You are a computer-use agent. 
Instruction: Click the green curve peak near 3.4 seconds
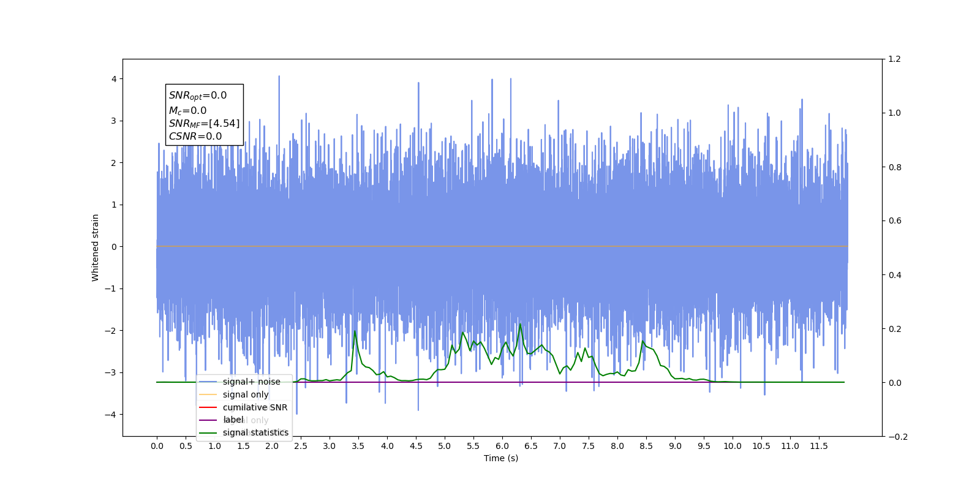click(x=355, y=331)
